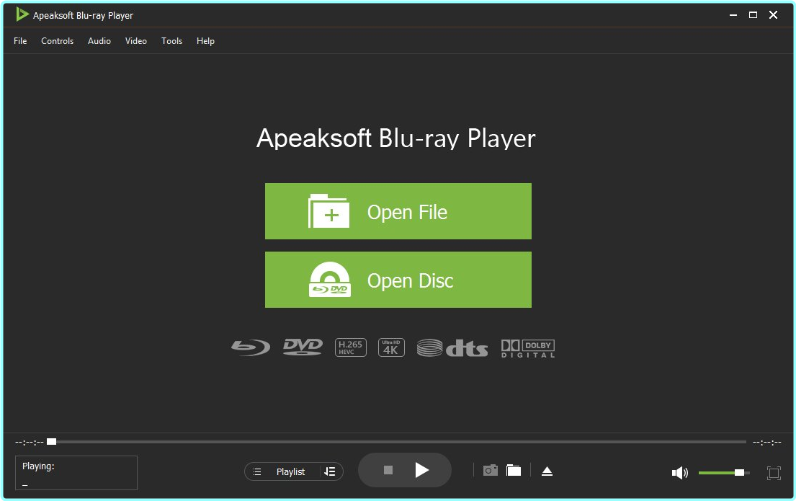Image resolution: width=796 pixels, height=501 pixels.
Task: Click the H.265 HEVC badge
Action: click(x=351, y=348)
